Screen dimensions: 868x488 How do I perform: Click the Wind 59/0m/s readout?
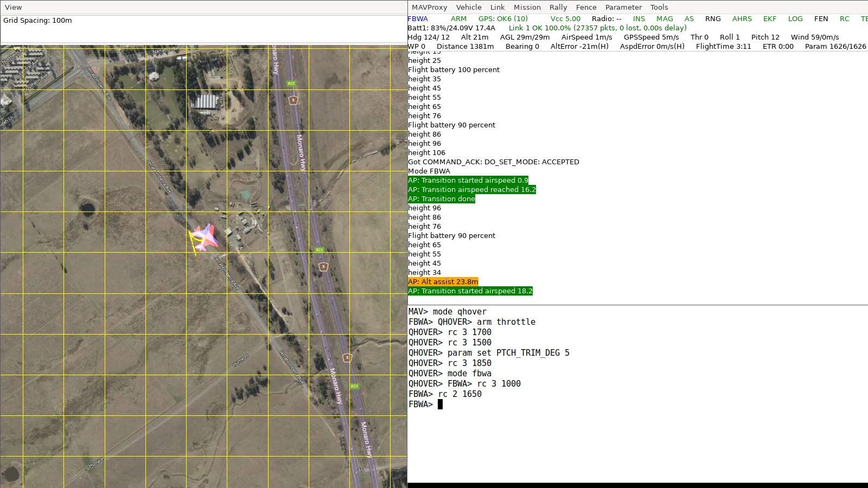[x=815, y=37]
